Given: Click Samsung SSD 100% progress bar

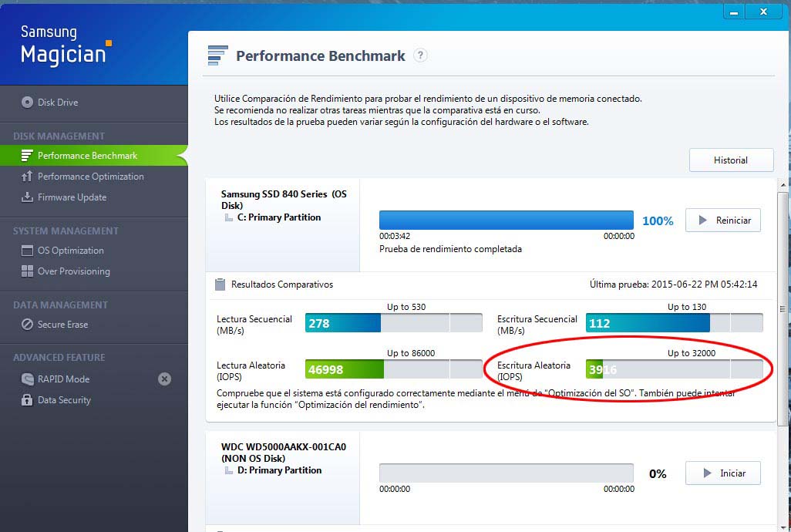Looking at the screenshot, I should click(507, 221).
